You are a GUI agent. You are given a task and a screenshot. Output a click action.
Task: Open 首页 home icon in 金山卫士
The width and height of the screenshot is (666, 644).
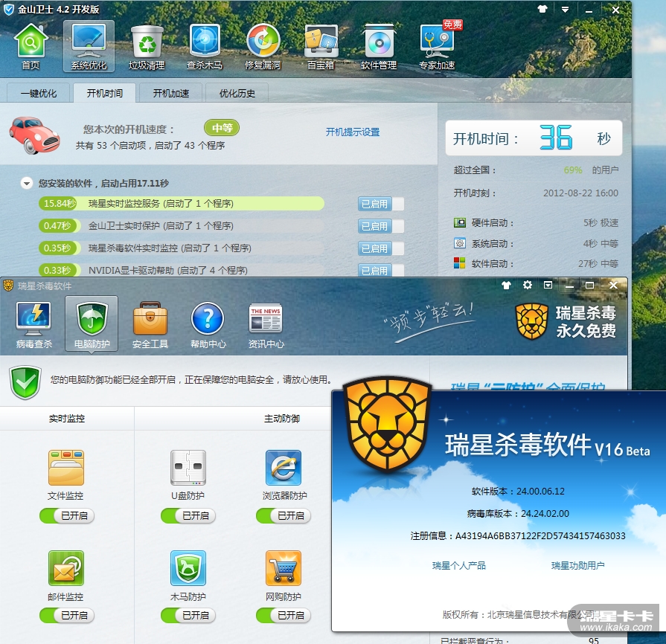[x=31, y=46]
